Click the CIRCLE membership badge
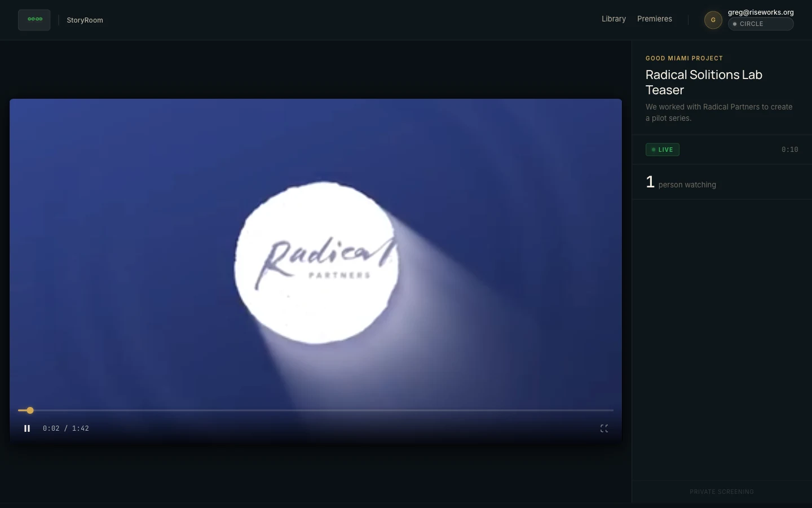This screenshot has height=508, width=812. point(761,24)
